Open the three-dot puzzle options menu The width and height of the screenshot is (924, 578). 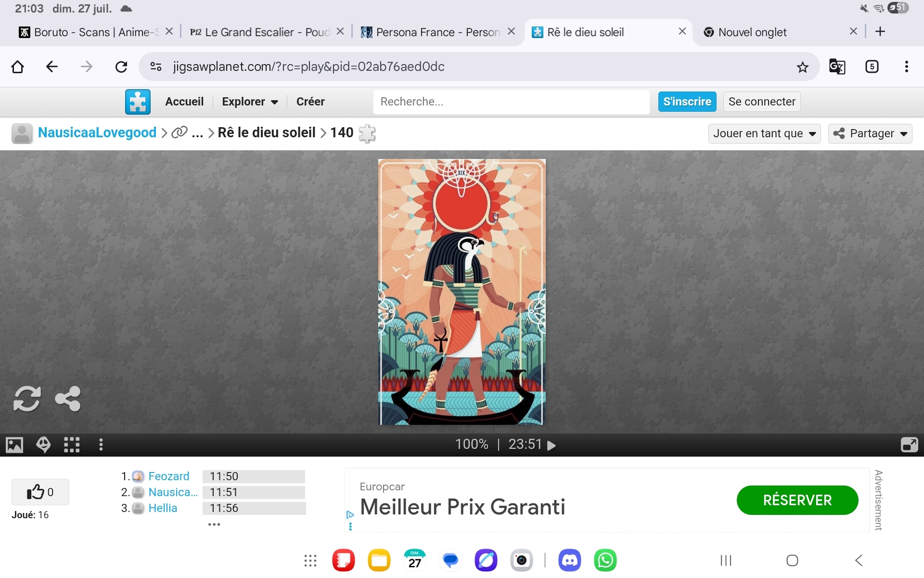point(101,445)
